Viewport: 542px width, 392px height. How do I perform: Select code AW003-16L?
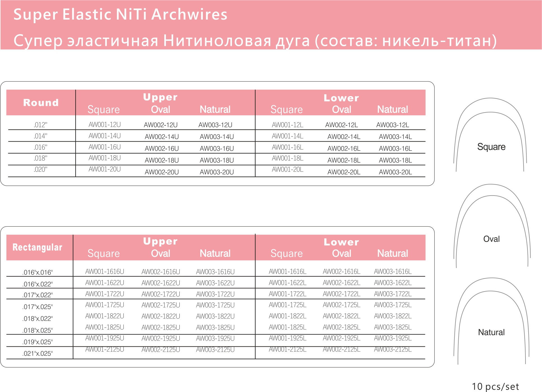pos(395,148)
